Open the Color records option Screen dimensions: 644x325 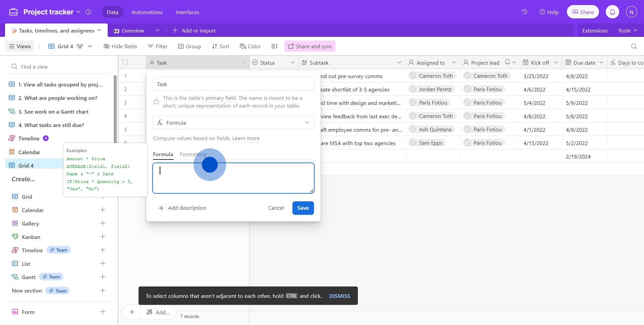point(250,46)
